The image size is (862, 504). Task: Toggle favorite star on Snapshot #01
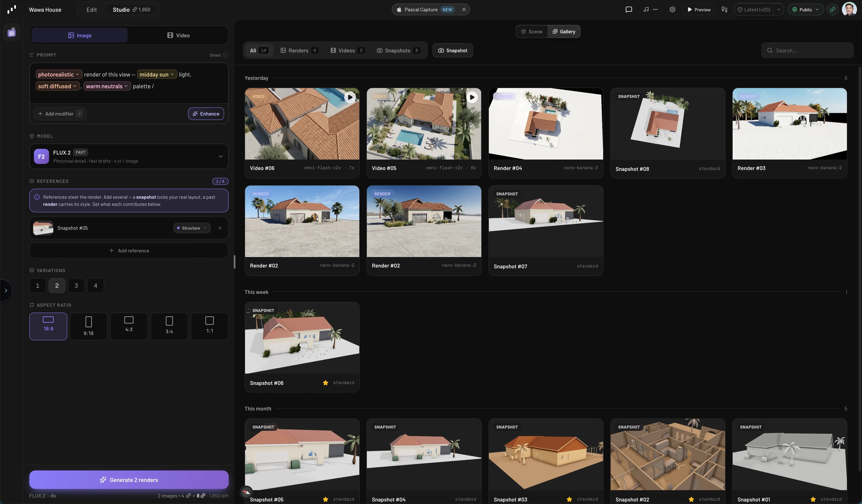point(813,500)
